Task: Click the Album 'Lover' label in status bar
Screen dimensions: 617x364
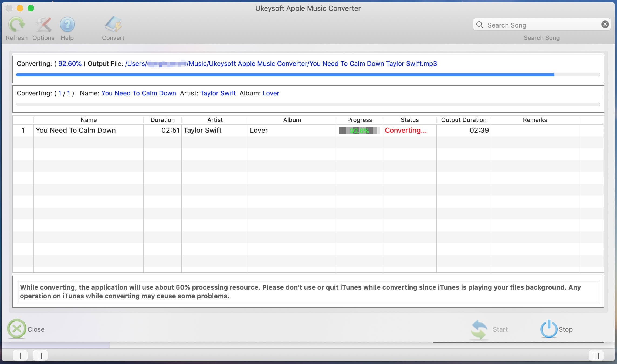Action: point(270,93)
